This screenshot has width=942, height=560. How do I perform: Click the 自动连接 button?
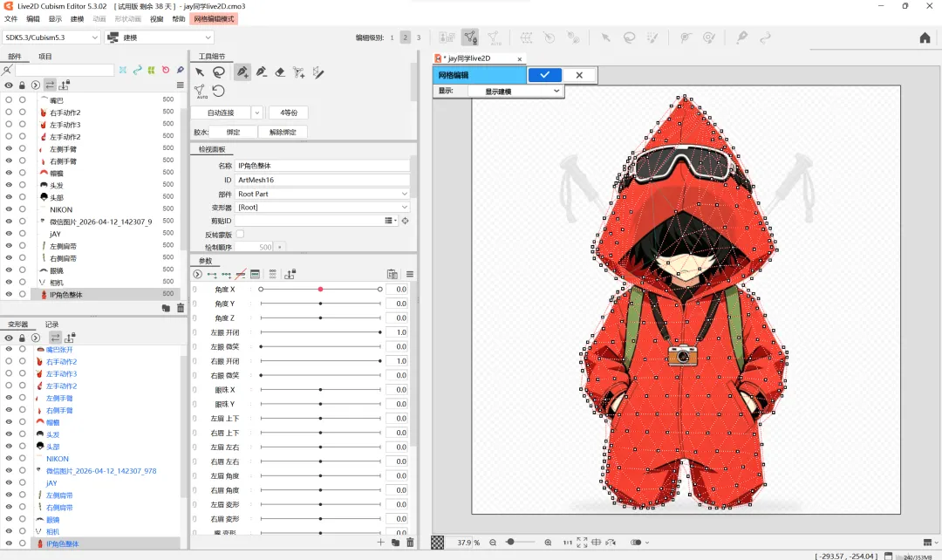coord(221,113)
